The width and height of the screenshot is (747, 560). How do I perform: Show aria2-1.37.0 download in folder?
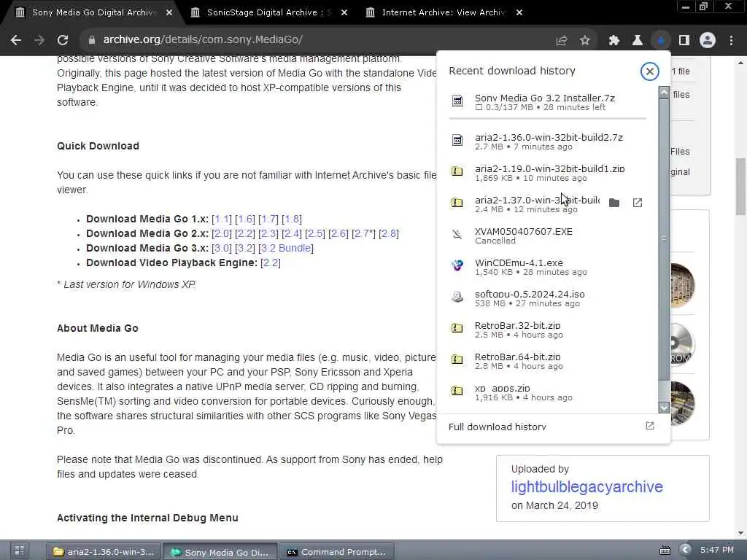(x=614, y=203)
